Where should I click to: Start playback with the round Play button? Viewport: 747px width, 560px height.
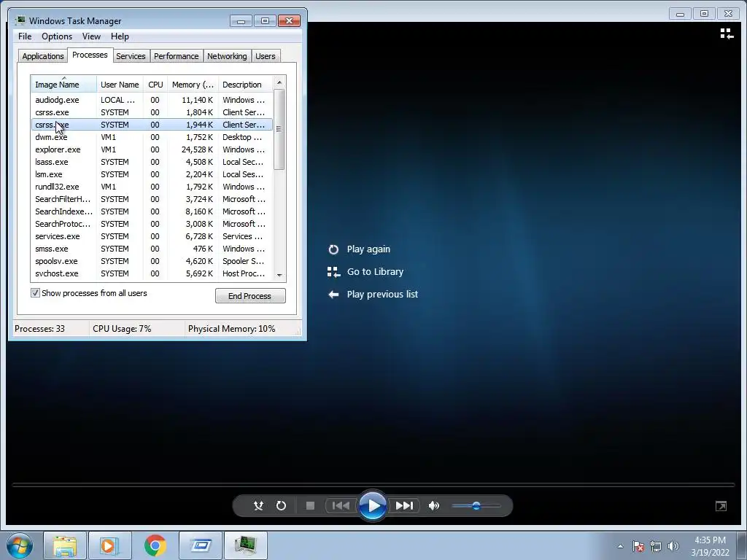point(373,506)
